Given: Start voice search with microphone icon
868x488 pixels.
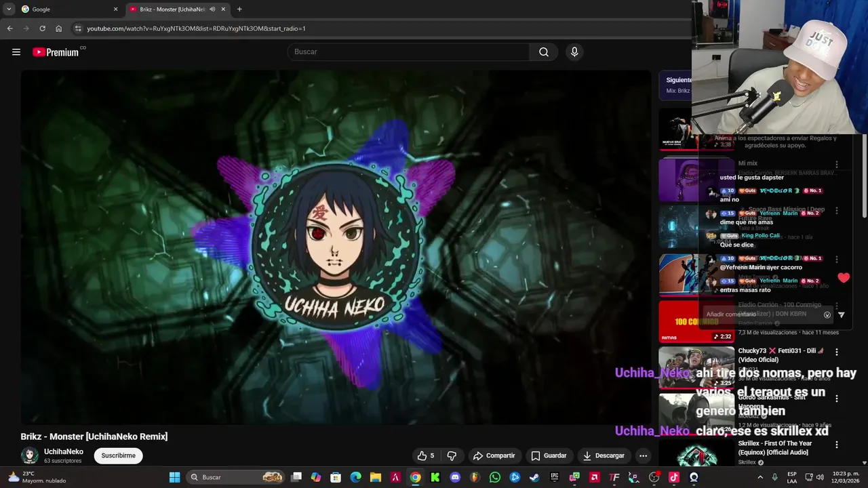Looking at the screenshot, I should coord(574,52).
